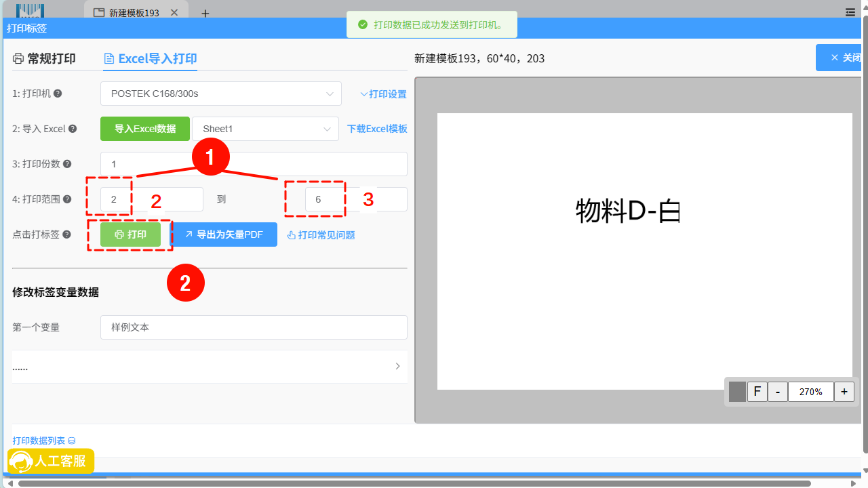
Task: Select the 新建模板193 document tab
Action: (x=136, y=13)
